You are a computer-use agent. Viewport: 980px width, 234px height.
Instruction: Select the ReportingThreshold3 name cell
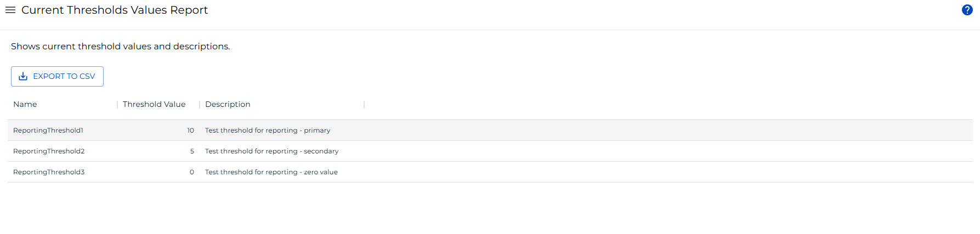(x=49, y=172)
